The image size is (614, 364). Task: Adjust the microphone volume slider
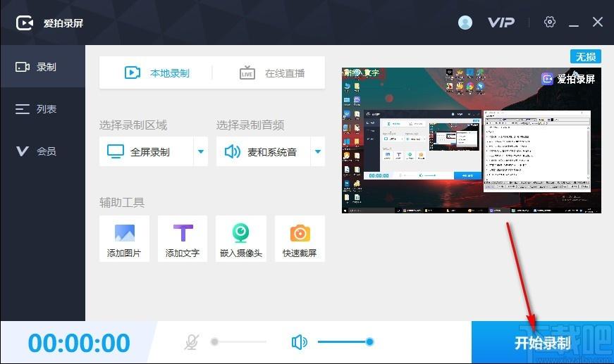239,341
